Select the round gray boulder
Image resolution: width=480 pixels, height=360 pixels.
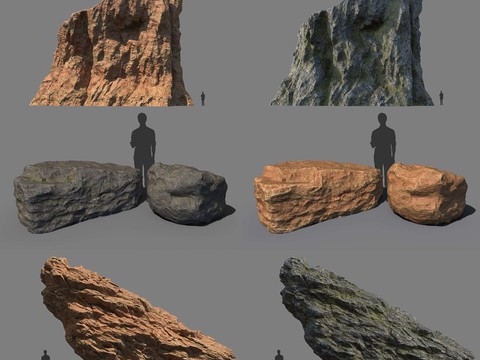(187, 193)
